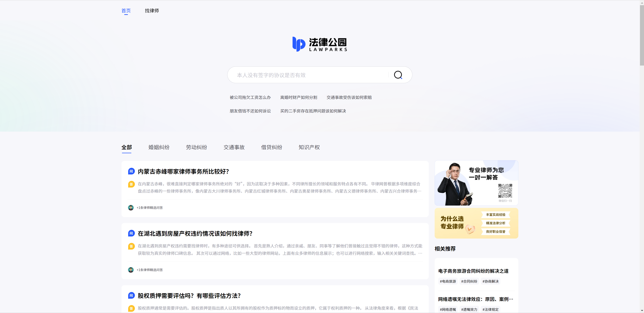Switch to the 劳动纠纷 tab
Screen dimensions: 644x313
point(196,147)
